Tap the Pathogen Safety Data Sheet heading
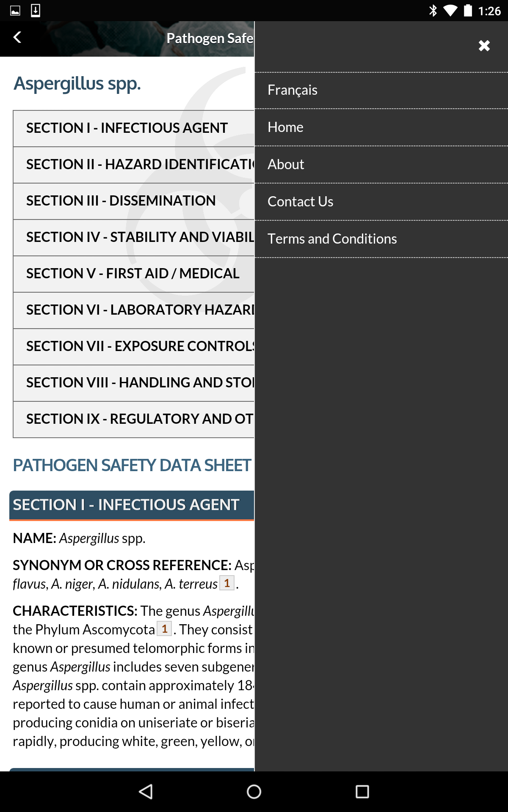 [x=132, y=465]
